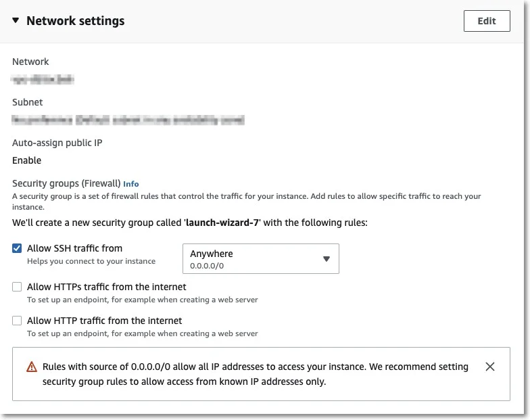The width and height of the screenshot is (530, 420).
Task: Click the 'Helps you connect to your instance' hint
Action: [x=91, y=261]
